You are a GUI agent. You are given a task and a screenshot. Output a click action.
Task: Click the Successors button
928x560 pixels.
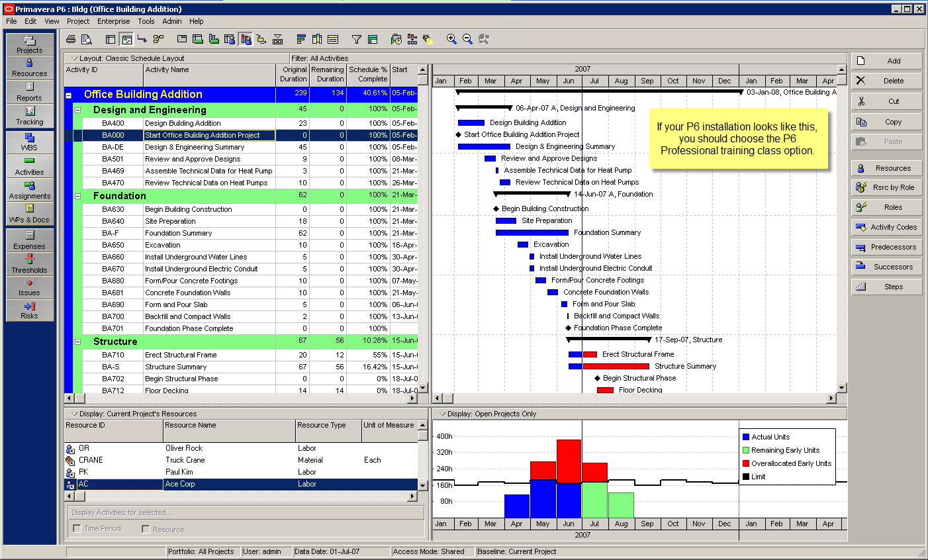click(x=886, y=267)
